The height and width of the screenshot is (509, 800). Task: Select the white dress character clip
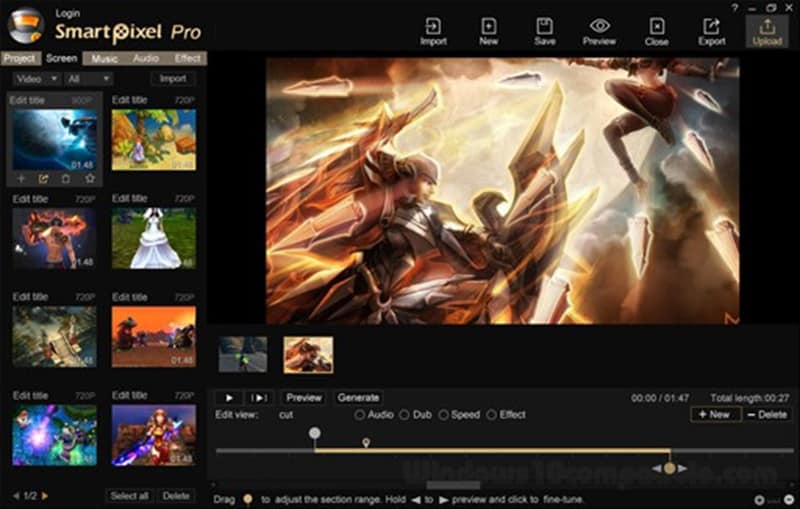154,238
